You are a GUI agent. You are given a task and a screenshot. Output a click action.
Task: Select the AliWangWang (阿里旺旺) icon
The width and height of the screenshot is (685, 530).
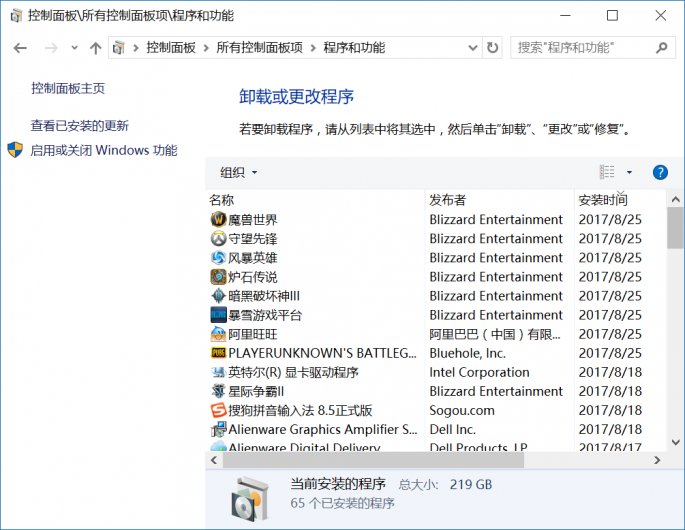(x=218, y=334)
